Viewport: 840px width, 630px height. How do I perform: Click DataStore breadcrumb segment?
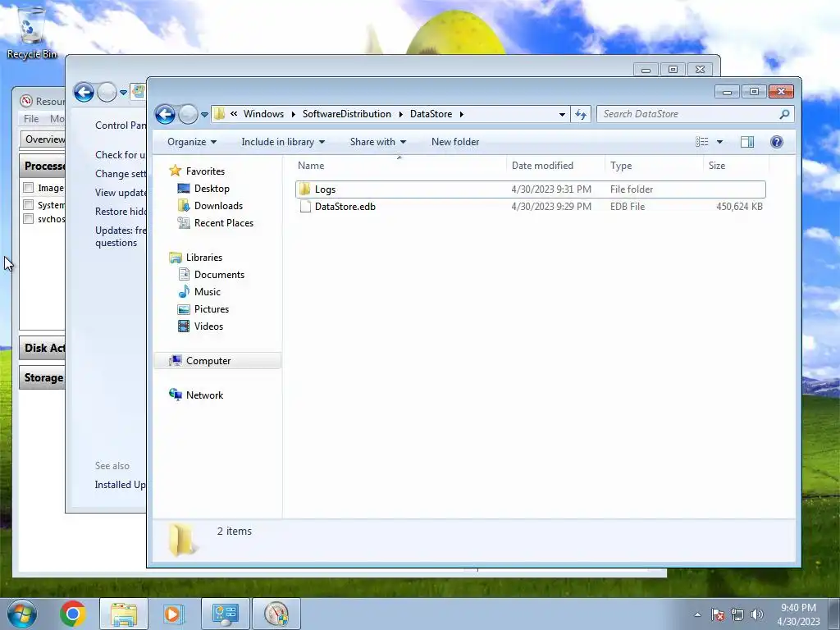[x=431, y=114]
